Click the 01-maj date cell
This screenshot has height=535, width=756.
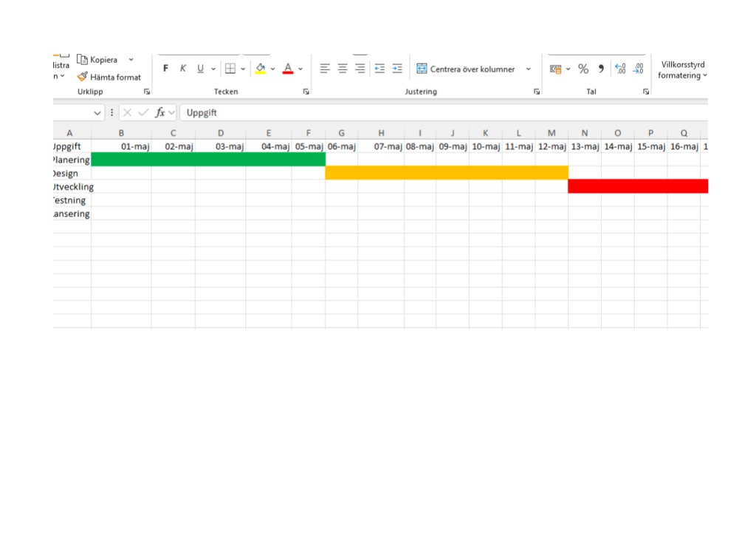click(121, 146)
